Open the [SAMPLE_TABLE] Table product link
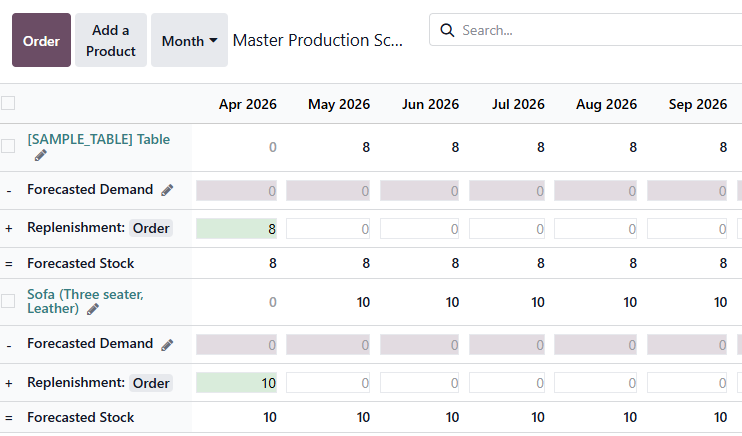 (98, 139)
